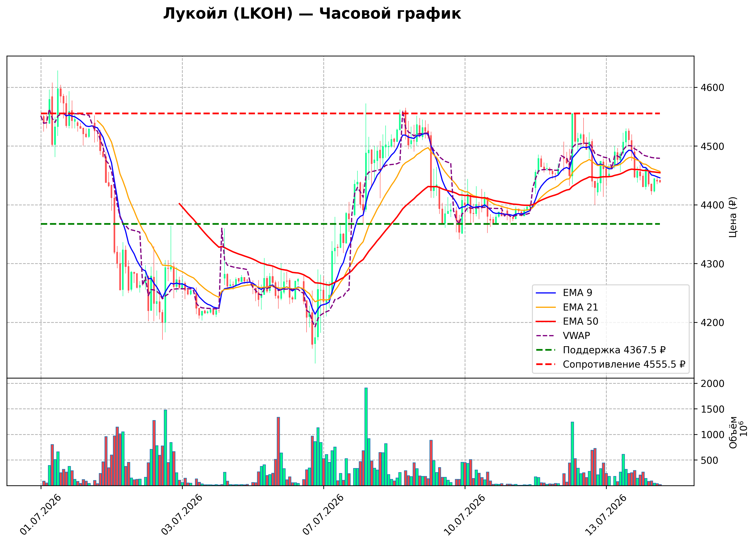Click the 'VWAP' legend label

point(576,336)
